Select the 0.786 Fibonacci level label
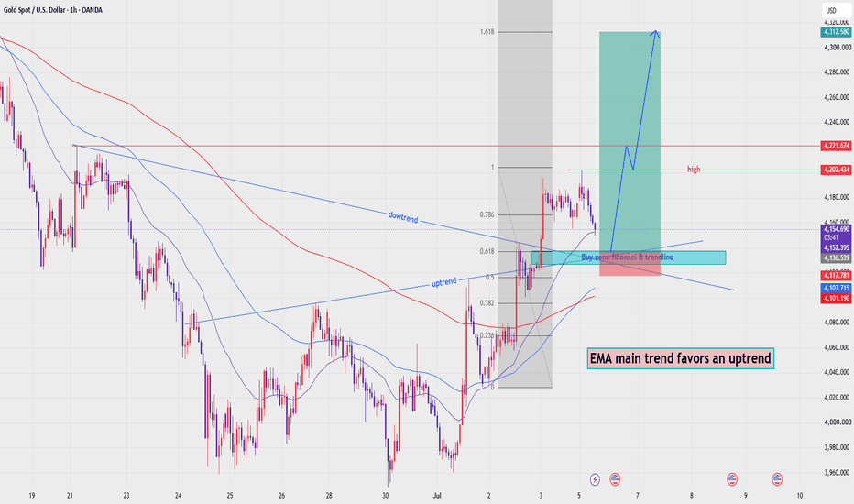The height and width of the screenshot is (504, 854). [487, 214]
